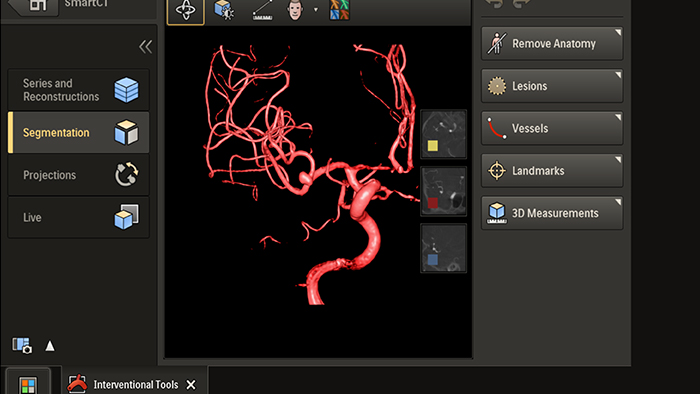Screen dimensions: 700x394
Task: Expand the Remove Anatomy corner arrow
Action: pos(618,32)
